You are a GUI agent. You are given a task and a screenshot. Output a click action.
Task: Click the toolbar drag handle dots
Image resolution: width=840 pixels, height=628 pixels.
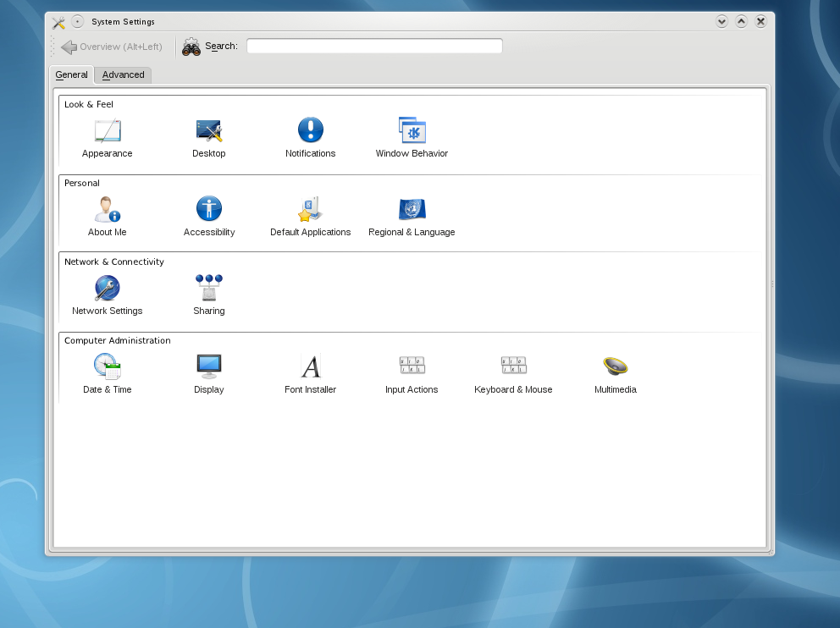click(52, 47)
